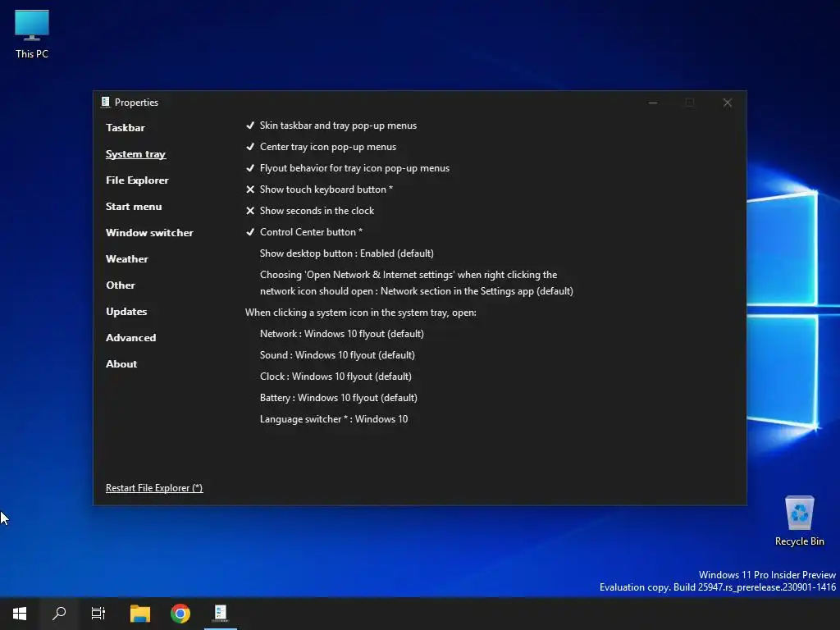Change the Clock flyout option
Viewport: 840px width, 630px height.
(336, 377)
